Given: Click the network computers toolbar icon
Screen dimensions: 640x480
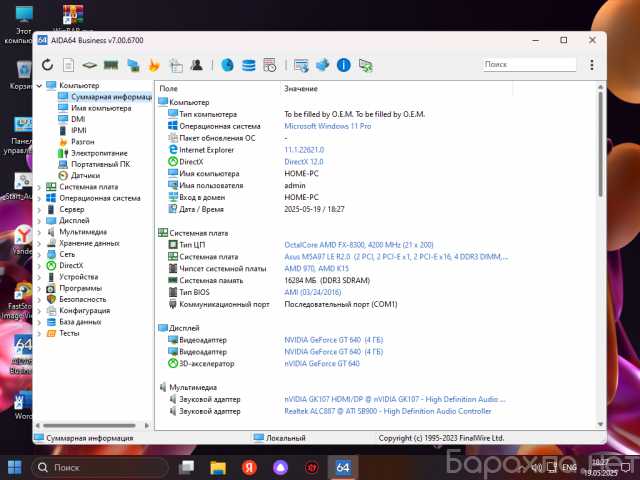Looking at the screenshot, I should click(133, 65).
